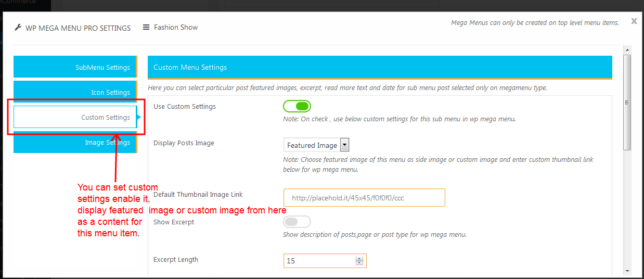This screenshot has width=644, height=279.
Task: Click the scrollbar down arrow
Action: 627,271
